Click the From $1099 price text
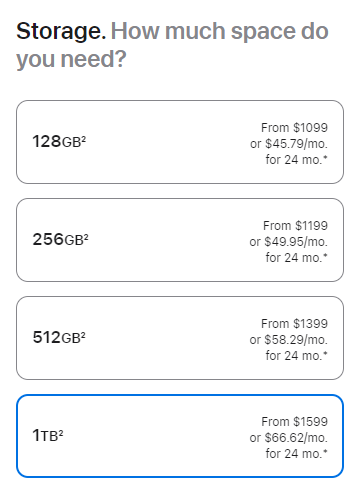This screenshot has height=484, width=360. point(294,127)
